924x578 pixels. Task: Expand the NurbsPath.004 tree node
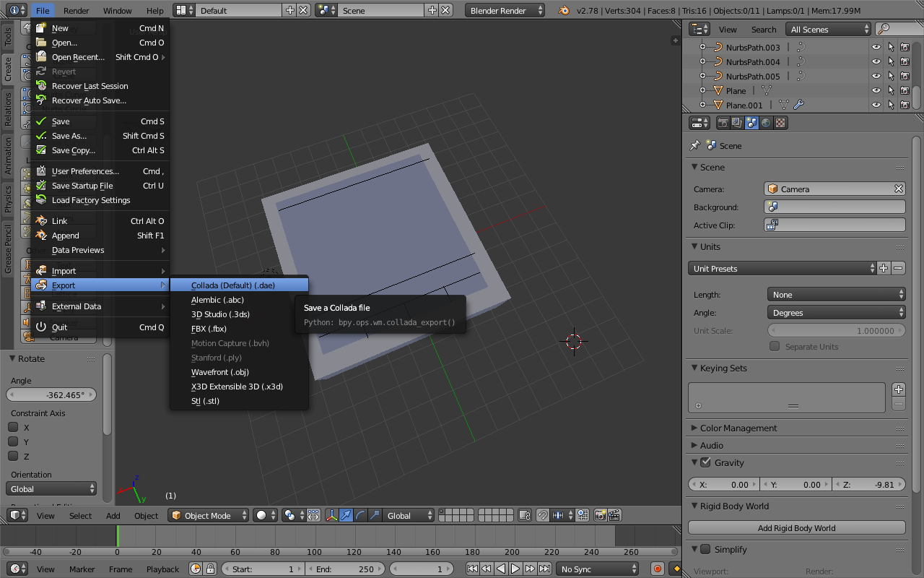pos(703,61)
